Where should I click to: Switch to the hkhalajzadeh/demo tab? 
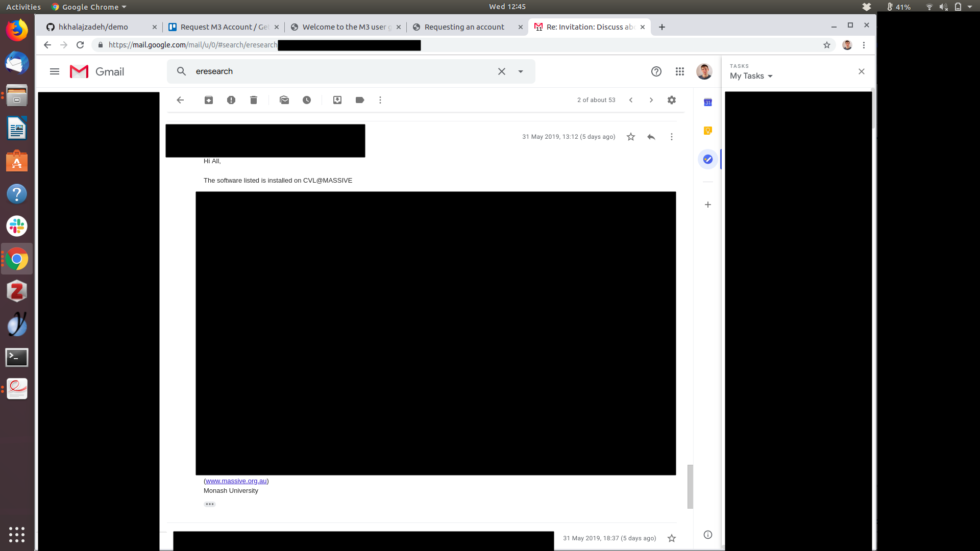[x=93, y=27]
